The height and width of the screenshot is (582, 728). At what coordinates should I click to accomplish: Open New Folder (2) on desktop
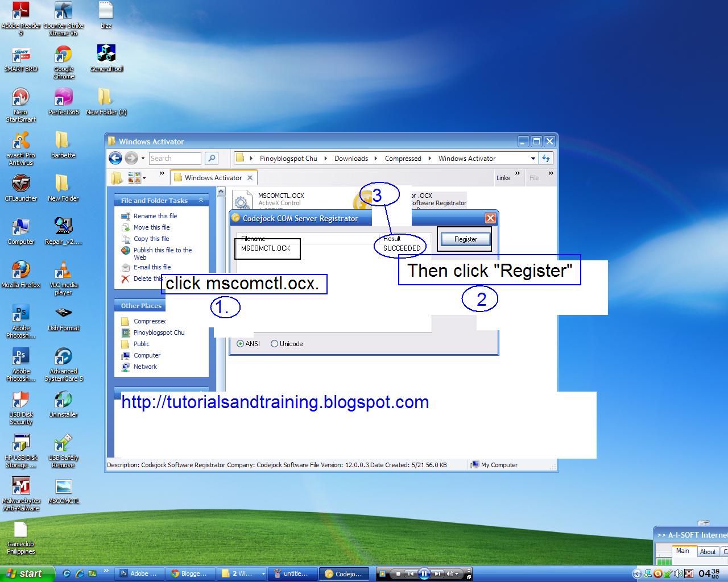point(106,102)
